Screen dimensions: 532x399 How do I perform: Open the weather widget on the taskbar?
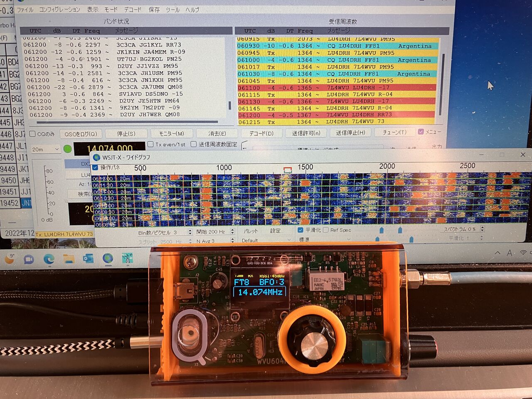tap(9, 259)
